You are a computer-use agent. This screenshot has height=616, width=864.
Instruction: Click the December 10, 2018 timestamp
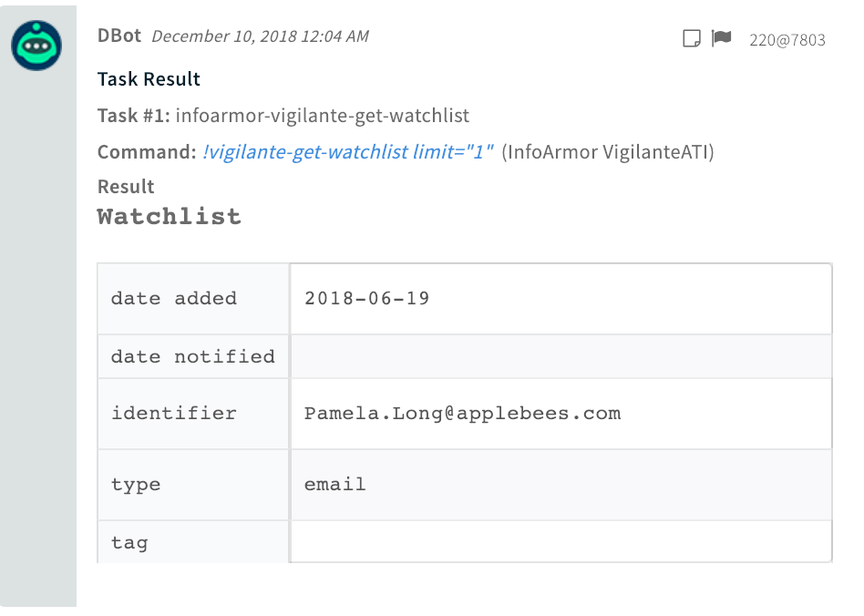click(x=260, y=37)
